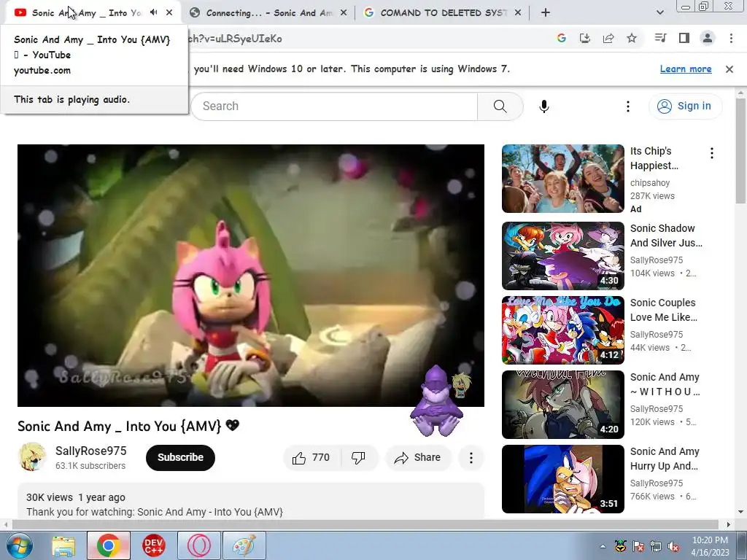
Task: Open Sonic Shadow And Silver video thumbnail
Action: (562, 256)
